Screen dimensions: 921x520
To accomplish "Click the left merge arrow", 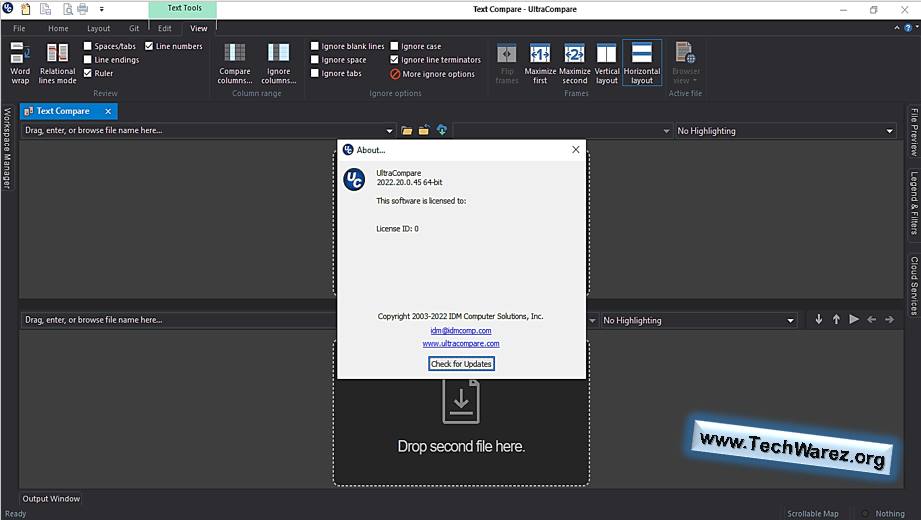I will [x=872, y=320].
